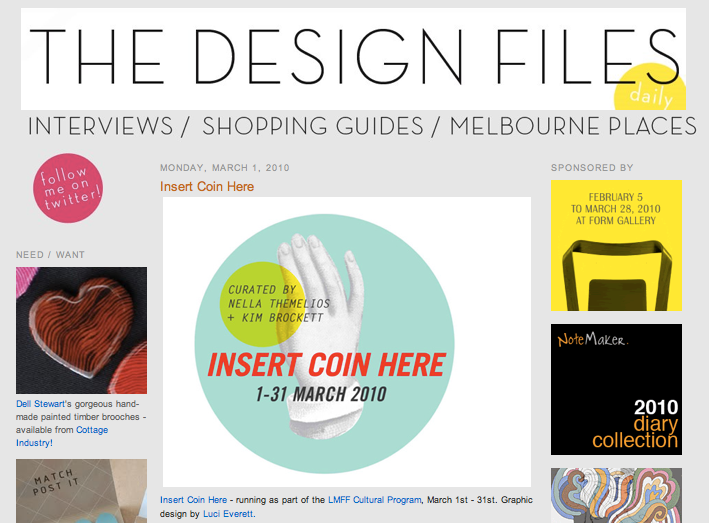709x523 pixels.
Task: Click the Insert Coin Here poster image
Action: pyautogui.click(x=347, y=342)
